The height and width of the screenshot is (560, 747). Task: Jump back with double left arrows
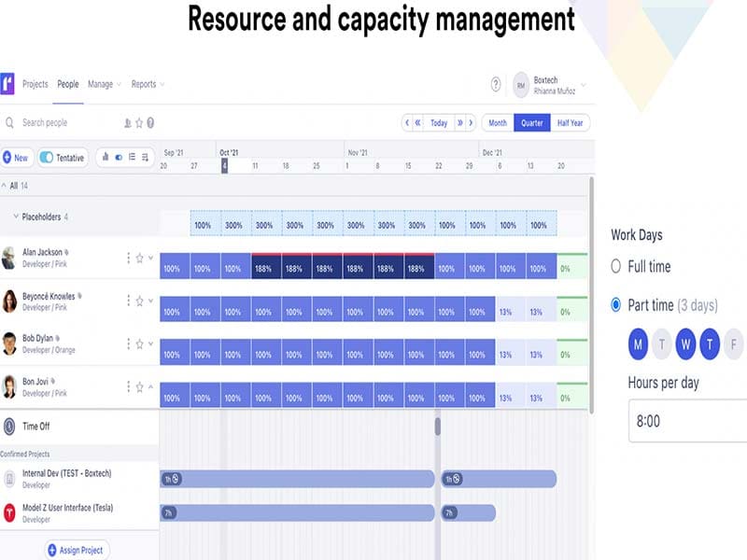coord(417,123)
